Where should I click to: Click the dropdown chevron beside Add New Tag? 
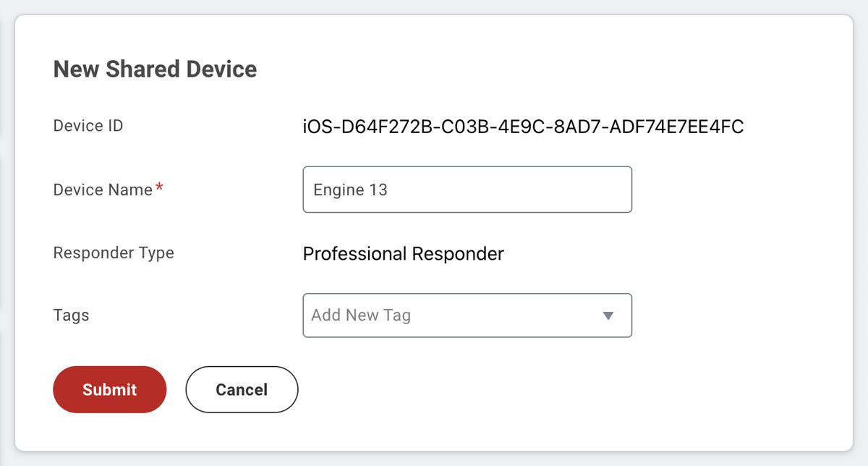608,315
